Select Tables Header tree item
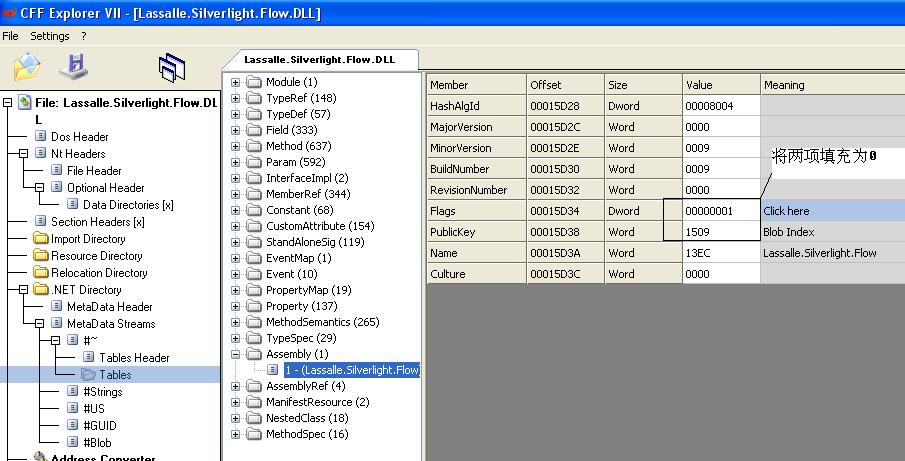 pos(134,358)
